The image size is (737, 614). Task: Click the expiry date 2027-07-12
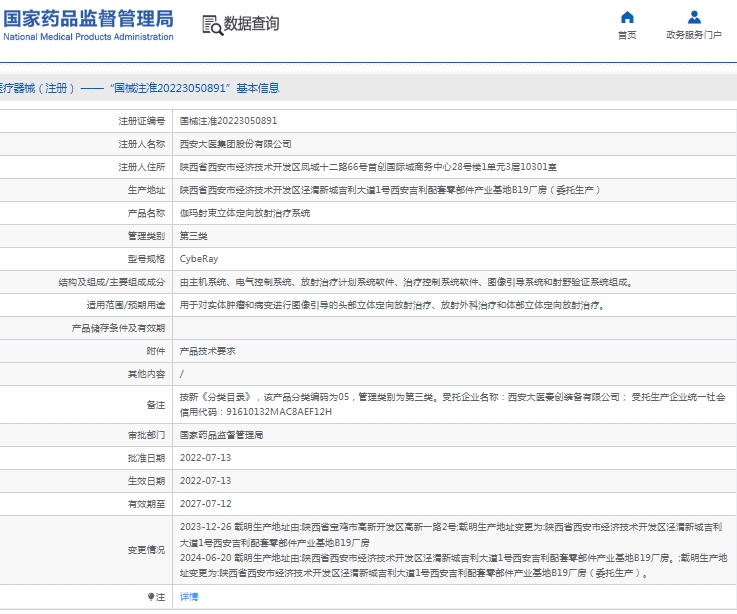(x=205, y=504)
